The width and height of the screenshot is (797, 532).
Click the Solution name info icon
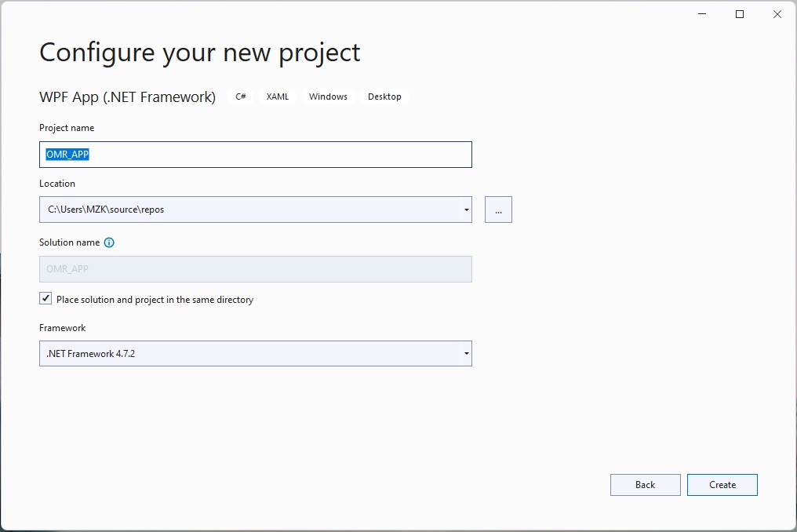point(109,242)
